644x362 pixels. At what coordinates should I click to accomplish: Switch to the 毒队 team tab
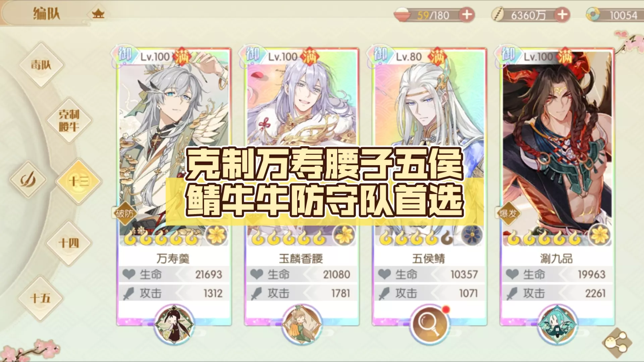click(41, 65)
